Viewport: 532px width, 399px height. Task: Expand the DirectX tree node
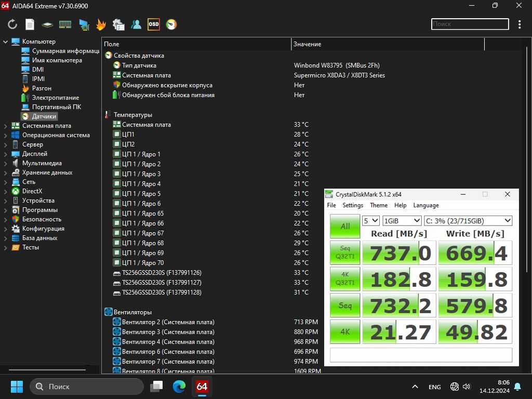(x=5, y=191)
